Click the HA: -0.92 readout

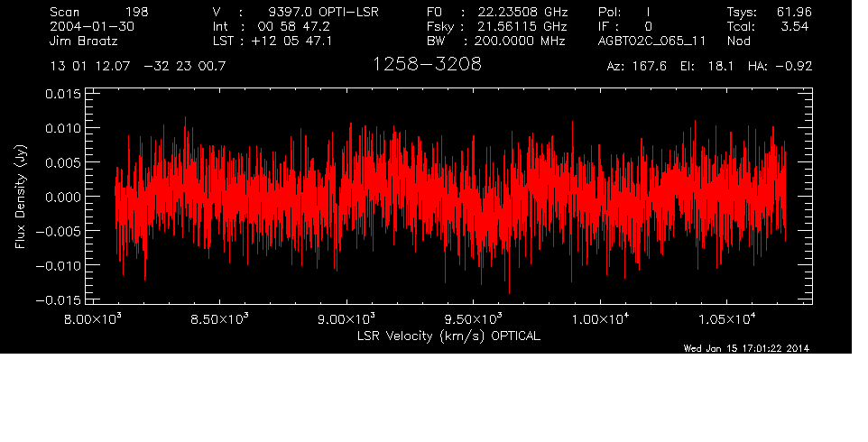(x=780, y=67)
